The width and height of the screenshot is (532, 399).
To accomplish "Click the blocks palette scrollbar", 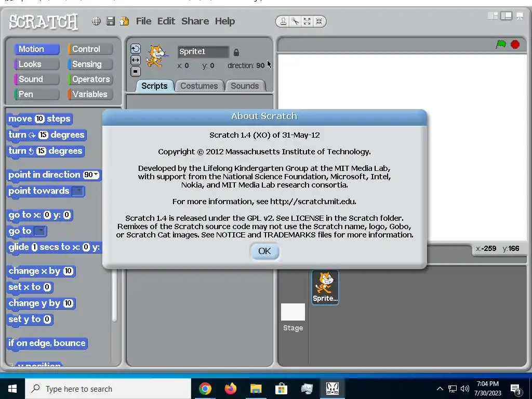I will [114, 295].
